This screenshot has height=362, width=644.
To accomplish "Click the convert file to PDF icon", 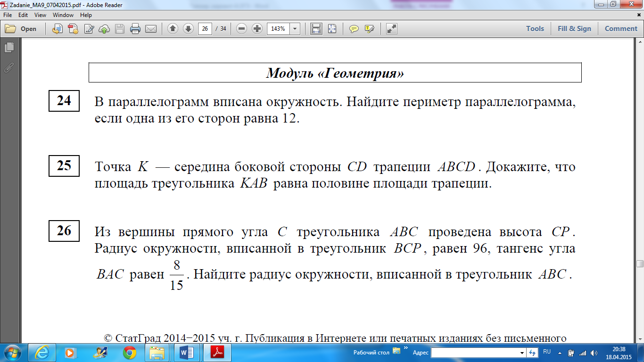I will (x=58, y=29).
